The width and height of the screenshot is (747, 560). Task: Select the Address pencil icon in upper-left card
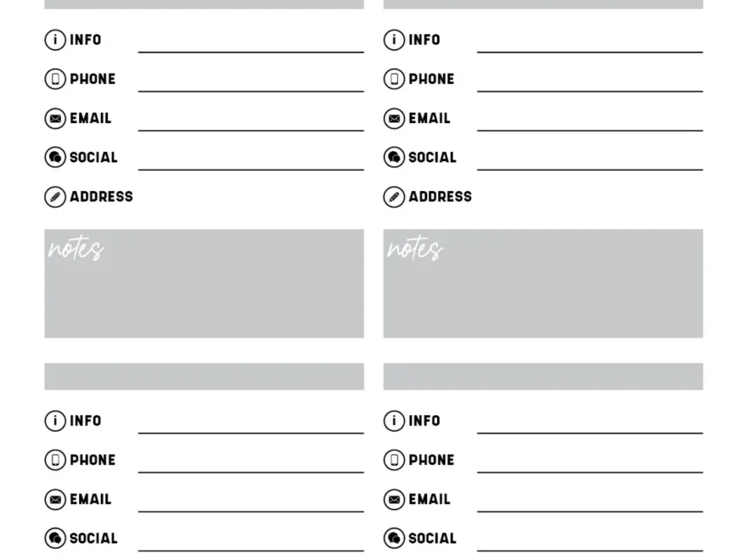[55, 197]
